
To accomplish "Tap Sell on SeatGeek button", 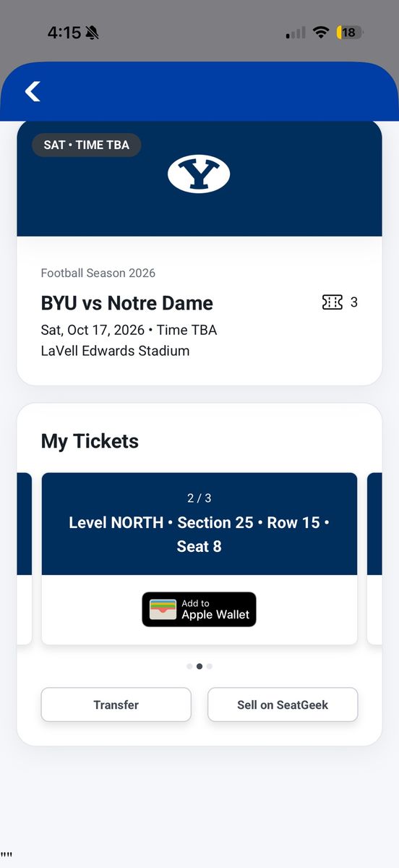I will tap(283, 705).
